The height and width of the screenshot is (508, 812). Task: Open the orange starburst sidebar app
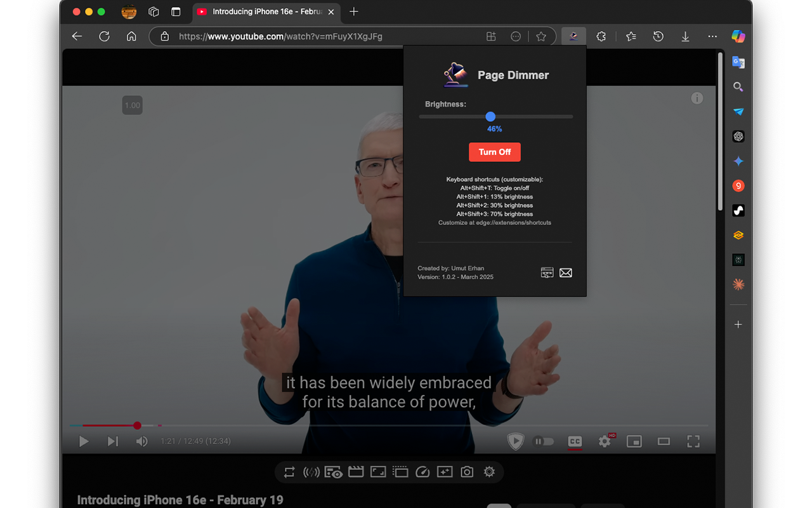(738, 284)
